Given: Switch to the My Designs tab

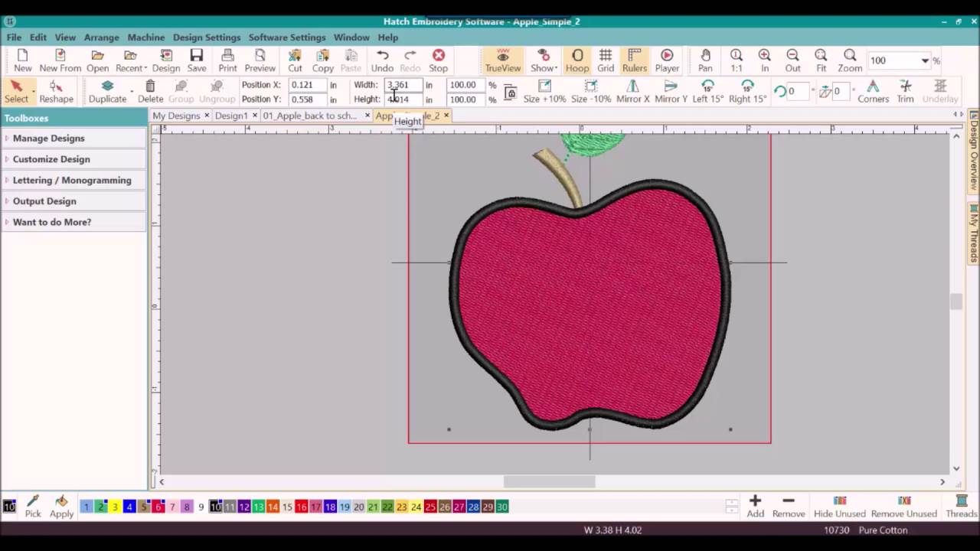Looking at the screenshot, I should pos(176,116).
